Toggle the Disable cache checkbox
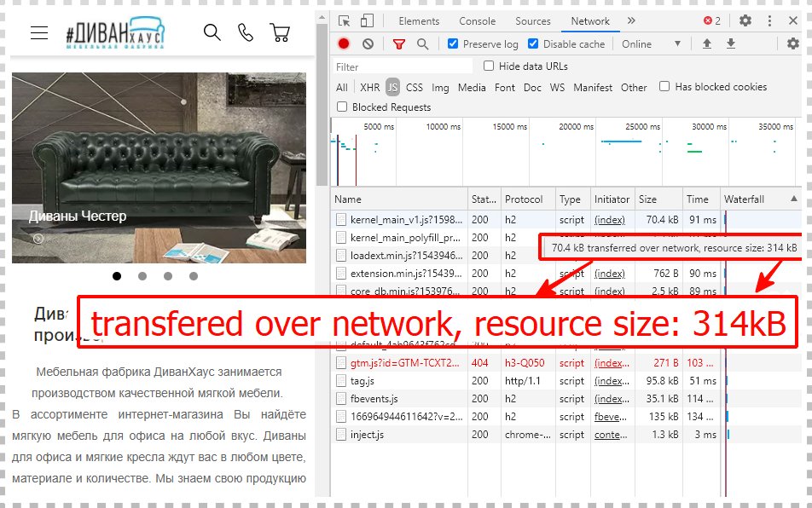Viewport: 812px width, 508px height. click(533, 44)
